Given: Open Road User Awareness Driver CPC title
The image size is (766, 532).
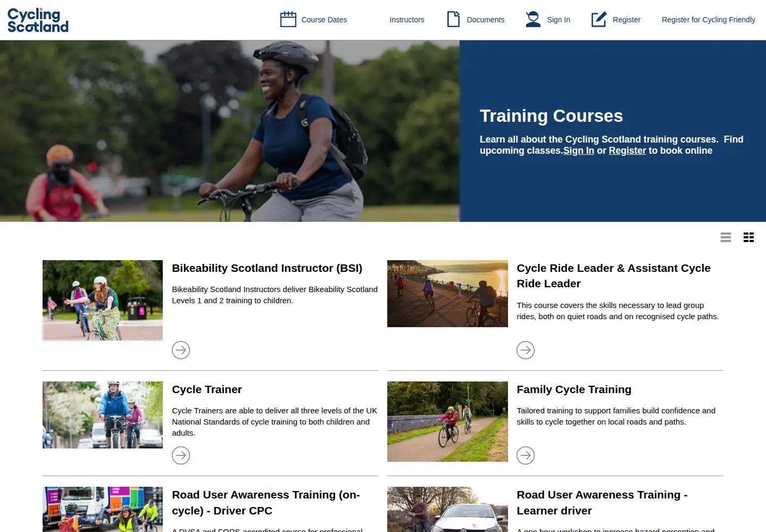Looking at the screenshot, I should click(x=266, y=503).
